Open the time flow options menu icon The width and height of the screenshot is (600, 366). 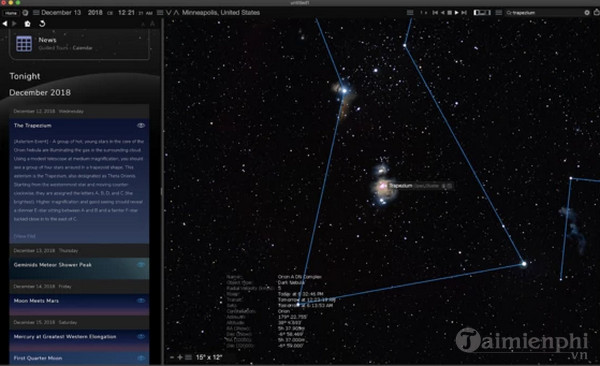click(x=410, y=13)
